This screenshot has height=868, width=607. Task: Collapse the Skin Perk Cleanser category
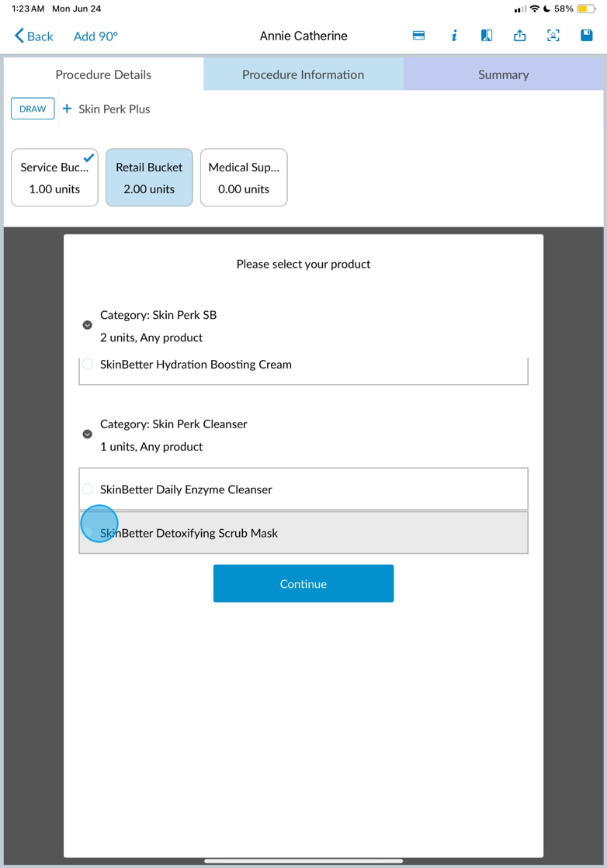88,434
